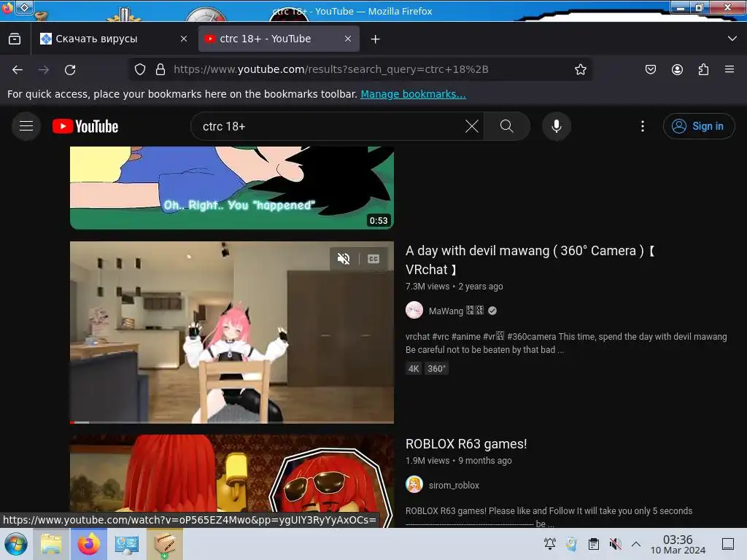This screenshot has height=560, width=747.
Task: Switch to the Скачать вирусы tab
Action: tap(115, 39)
